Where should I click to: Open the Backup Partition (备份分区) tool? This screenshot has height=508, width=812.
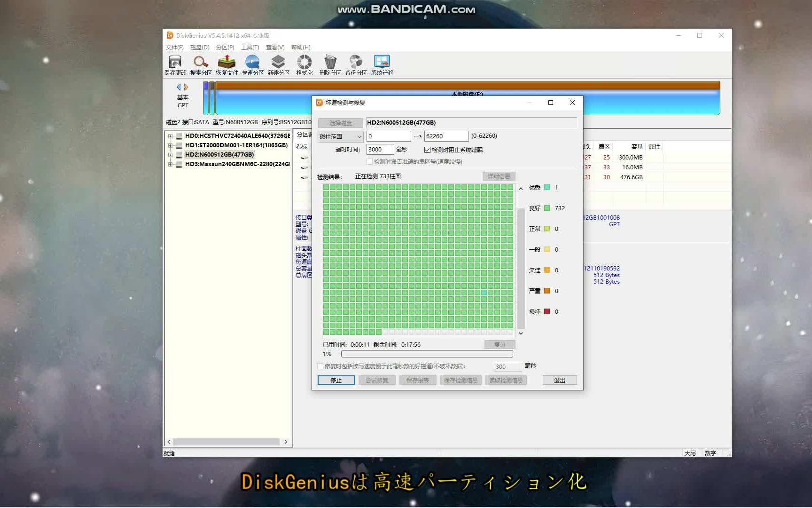tap(356, 65)
